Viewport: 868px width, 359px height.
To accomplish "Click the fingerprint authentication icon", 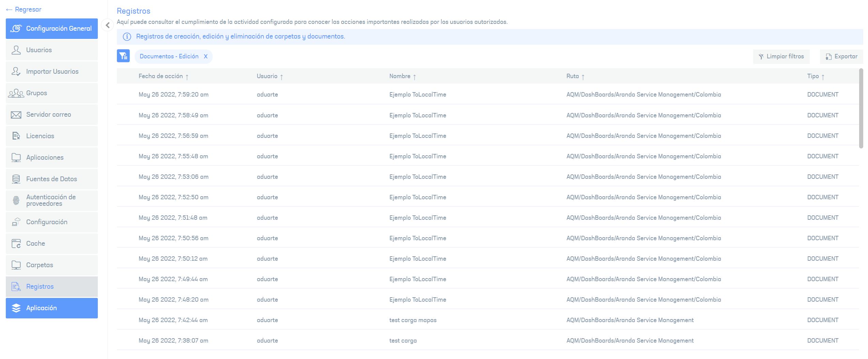I will (16, 201).
